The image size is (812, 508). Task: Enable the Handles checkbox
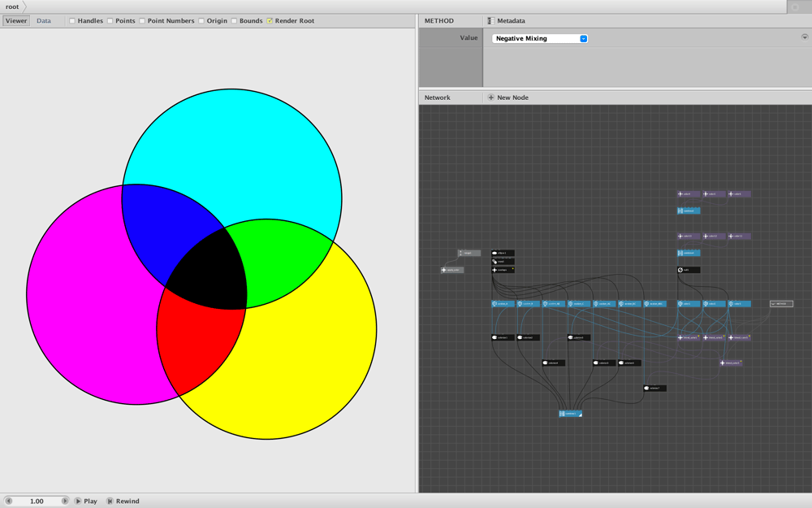click(x=72, y=21)
